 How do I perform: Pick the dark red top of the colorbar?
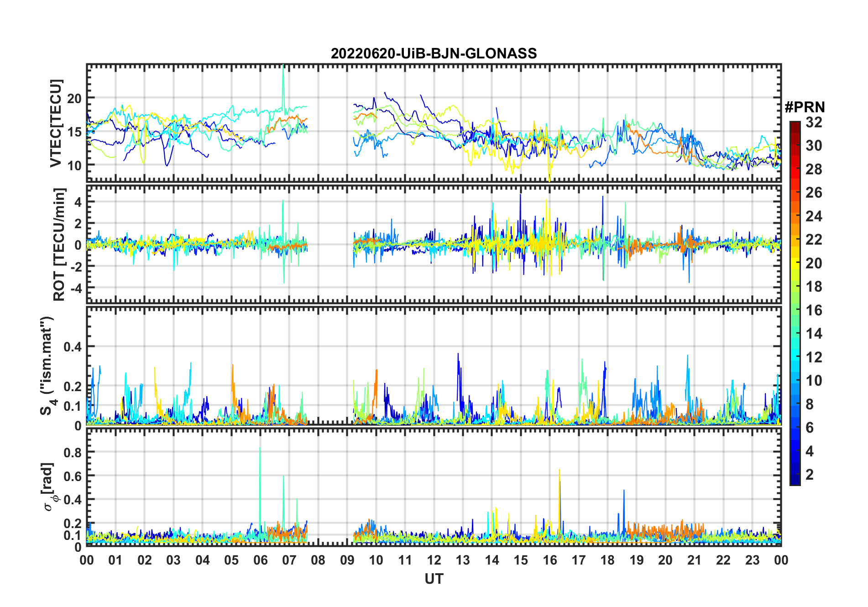[x=795, y=124]
